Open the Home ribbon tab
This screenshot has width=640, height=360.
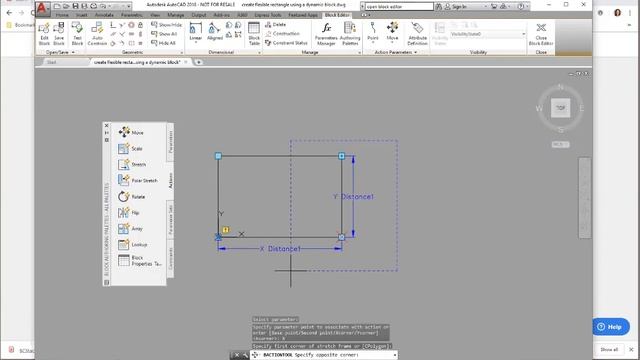click(x=62, y=15)
